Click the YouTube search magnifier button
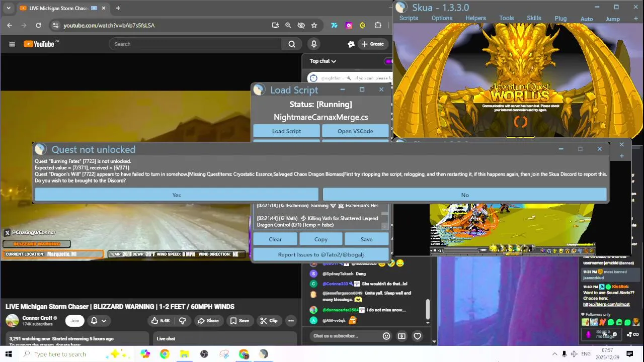This screenshot has width=644, height=362. pos(292,44)
